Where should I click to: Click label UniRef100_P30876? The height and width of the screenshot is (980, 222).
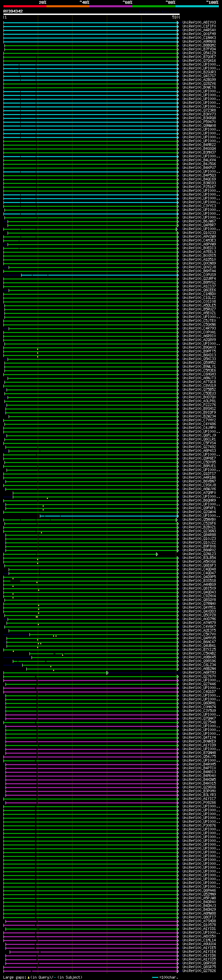(x=199, y=826)
